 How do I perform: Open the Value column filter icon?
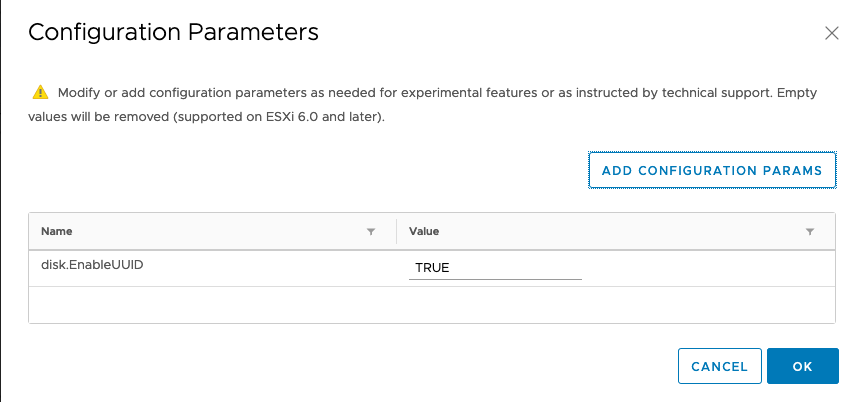point(810,231)
